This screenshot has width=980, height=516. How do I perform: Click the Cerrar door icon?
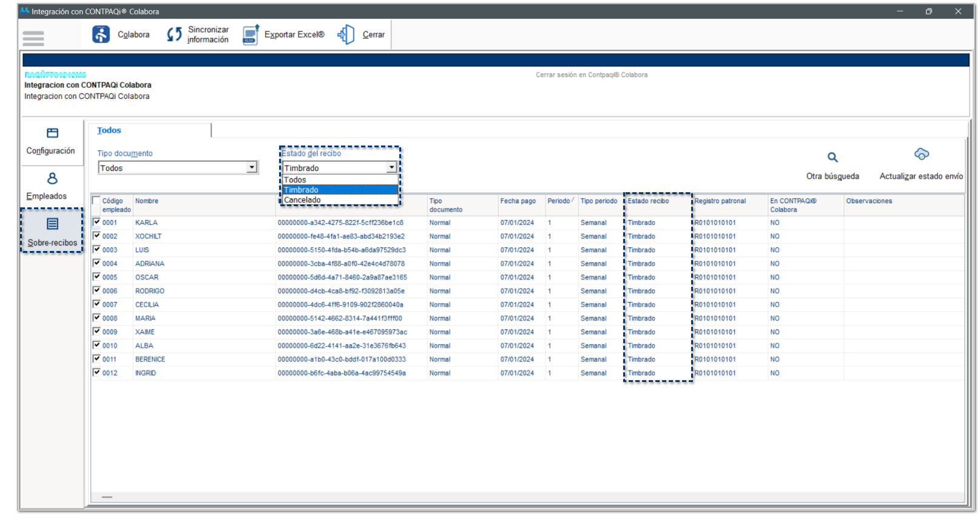(x=346, y=35)
